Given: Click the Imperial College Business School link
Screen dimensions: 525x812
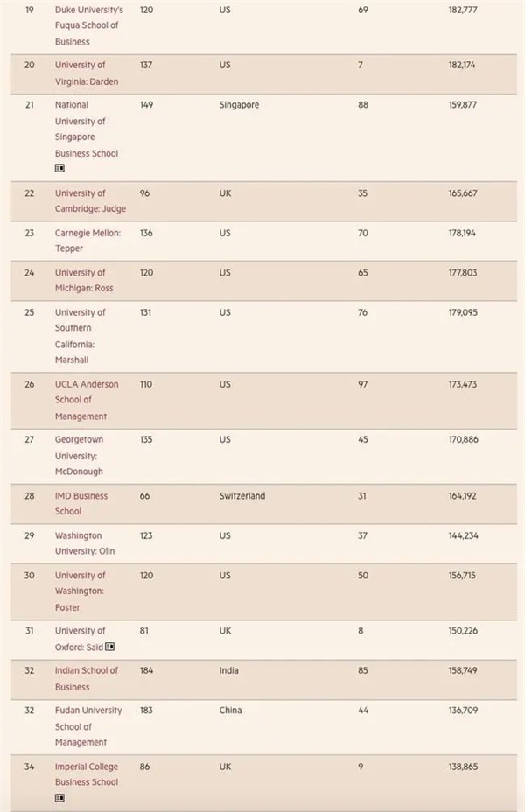Looking at the screenshot, I should point(86,774).
